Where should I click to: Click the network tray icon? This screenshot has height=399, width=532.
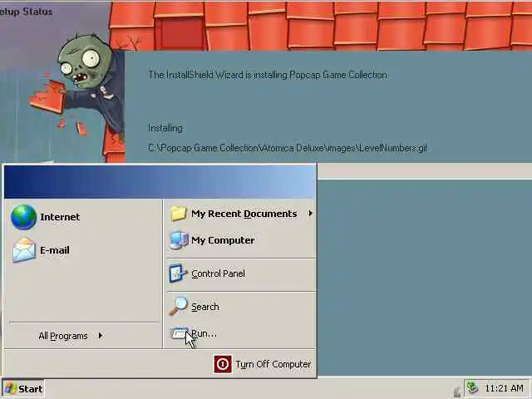click(x=471, y=388)
